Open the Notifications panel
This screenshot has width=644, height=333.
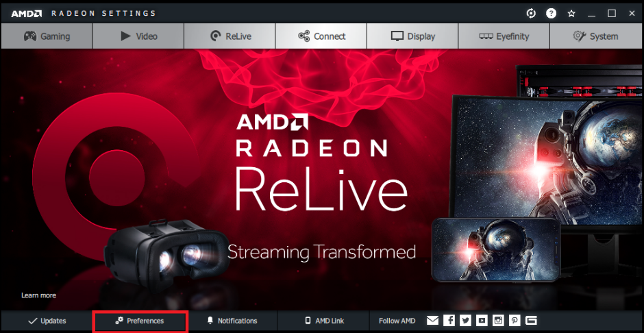232,321
